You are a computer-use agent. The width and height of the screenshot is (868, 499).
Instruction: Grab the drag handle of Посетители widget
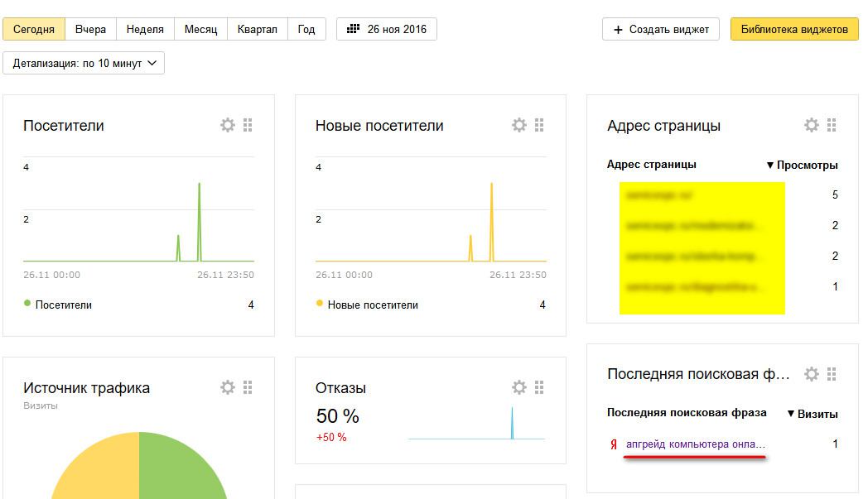tap(248, 125)
